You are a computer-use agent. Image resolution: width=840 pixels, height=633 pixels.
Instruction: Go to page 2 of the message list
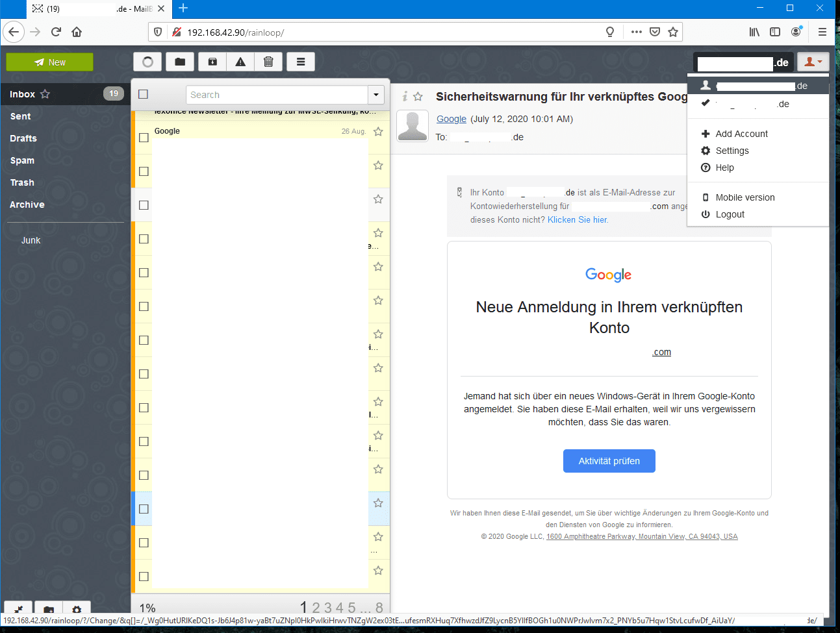[316, 608]
